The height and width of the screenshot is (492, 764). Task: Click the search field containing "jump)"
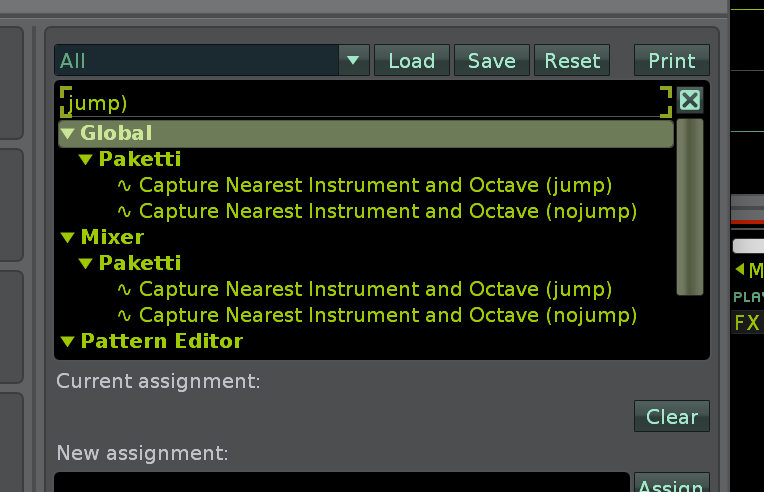pyautogui.click(x=360, y=102)
